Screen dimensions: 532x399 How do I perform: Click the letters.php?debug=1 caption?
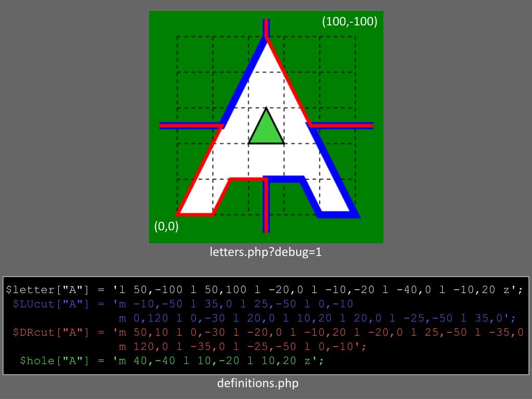tap(265, 252)
